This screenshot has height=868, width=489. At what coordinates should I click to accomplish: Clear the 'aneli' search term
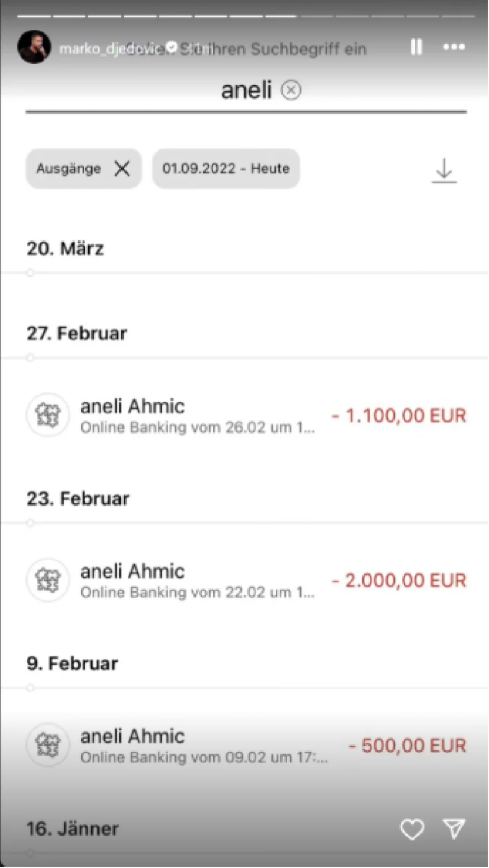click(291, 90)
